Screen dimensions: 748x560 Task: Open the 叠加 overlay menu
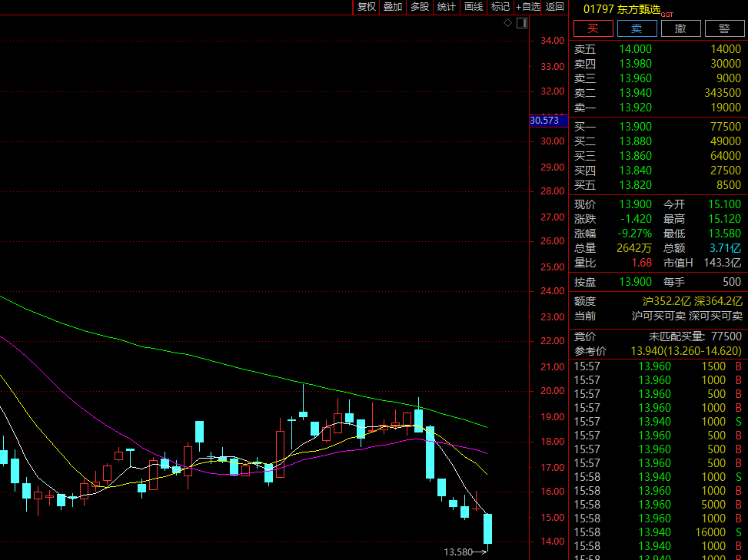point(393,7)
